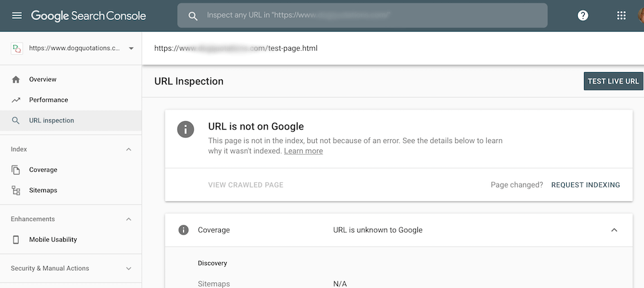Click the URL inspection magnifier icon
Viewport: 644px width, 288px height.
[x=16, y=120]
